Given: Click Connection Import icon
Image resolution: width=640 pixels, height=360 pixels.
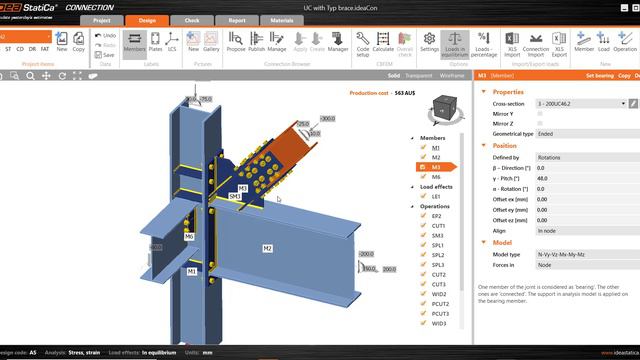Looking at the screenshot, I should (536, 44).
